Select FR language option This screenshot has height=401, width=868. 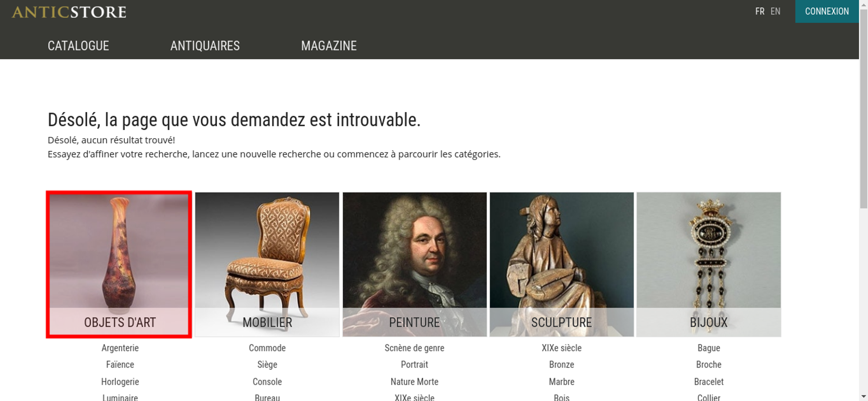759,11
